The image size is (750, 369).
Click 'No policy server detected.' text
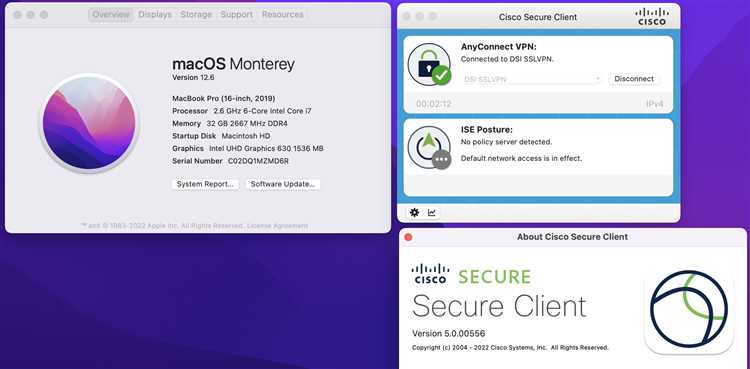tap(506, 142)
